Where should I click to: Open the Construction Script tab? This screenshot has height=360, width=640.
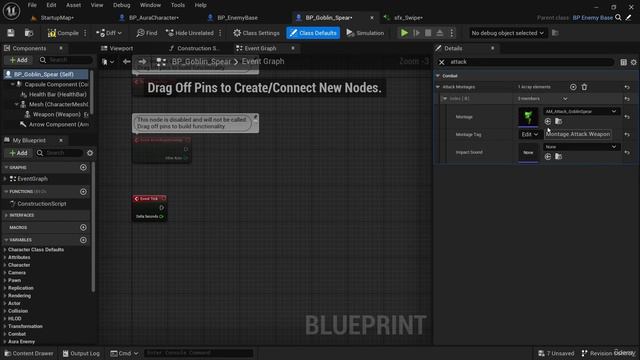tap(198, 48)
